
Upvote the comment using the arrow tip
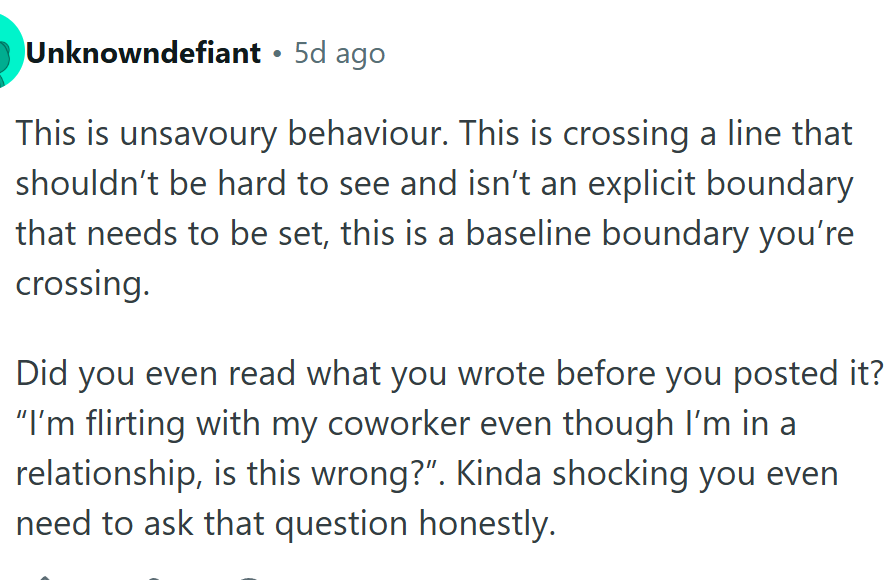pos(45,578)
